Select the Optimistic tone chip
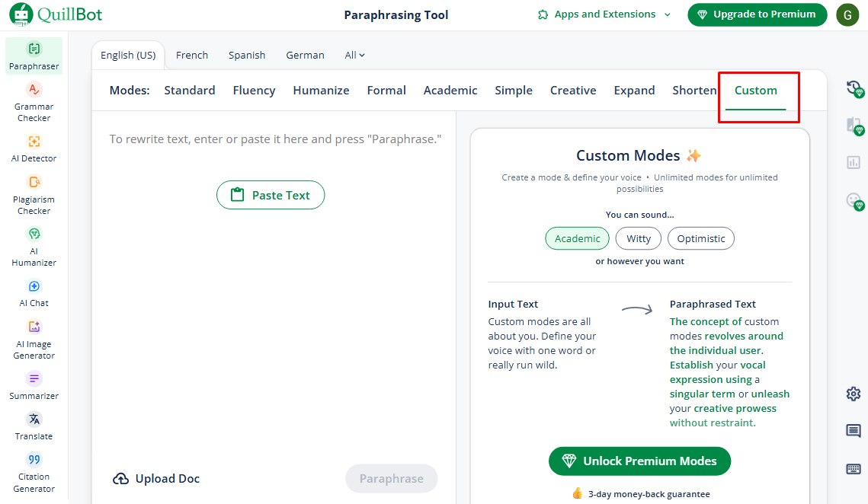The image size is (868, 504). [701, 238]
